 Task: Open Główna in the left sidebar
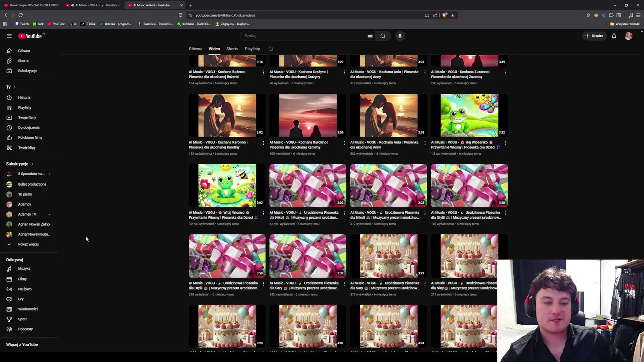pos(30,51)
